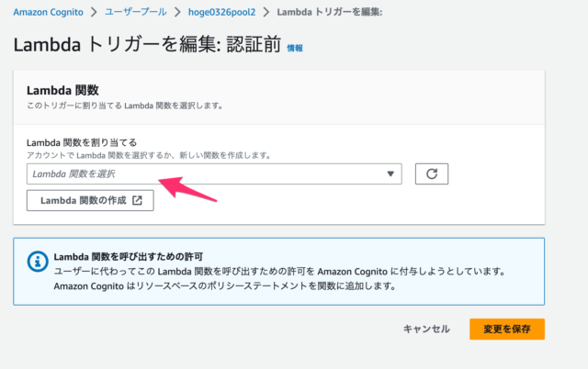This screenshot has width=588, height=369.
Task: Open the hoge0326pool2 breadcrumb link
Action: pyautogui.click(x=221, y=12)
